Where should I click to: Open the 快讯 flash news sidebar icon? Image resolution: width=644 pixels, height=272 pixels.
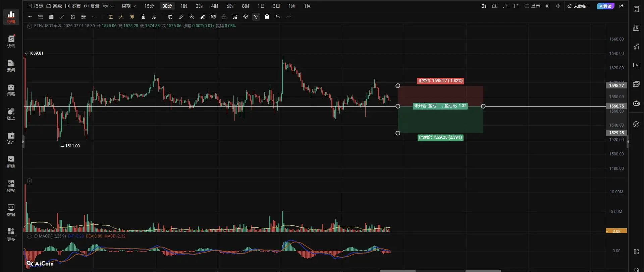coord(11,42)
